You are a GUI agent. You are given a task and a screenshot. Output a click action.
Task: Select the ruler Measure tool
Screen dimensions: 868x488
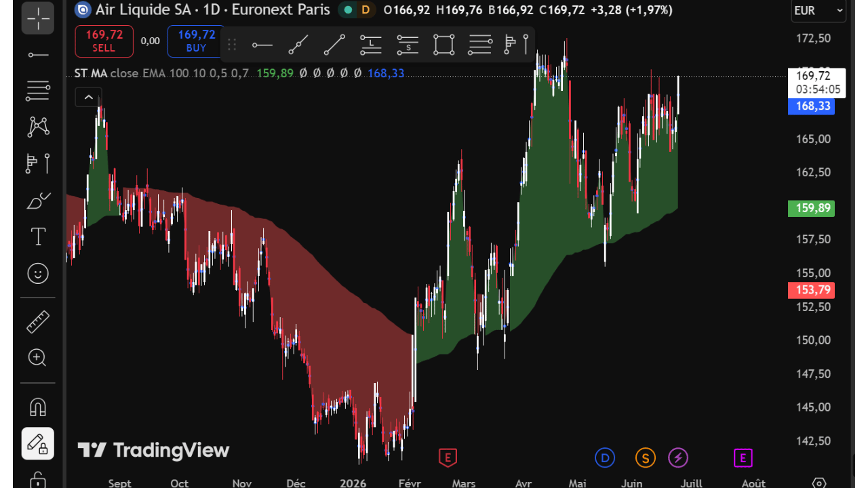coord(38,321)
